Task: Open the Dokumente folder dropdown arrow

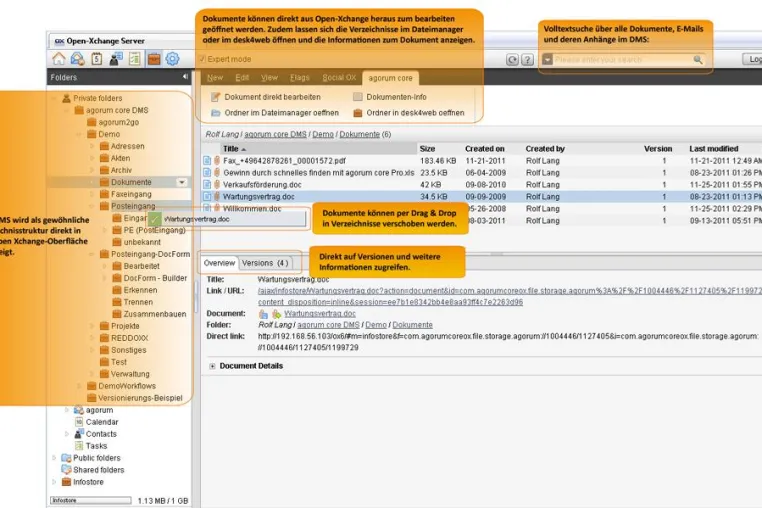Action: pos(182,182)
